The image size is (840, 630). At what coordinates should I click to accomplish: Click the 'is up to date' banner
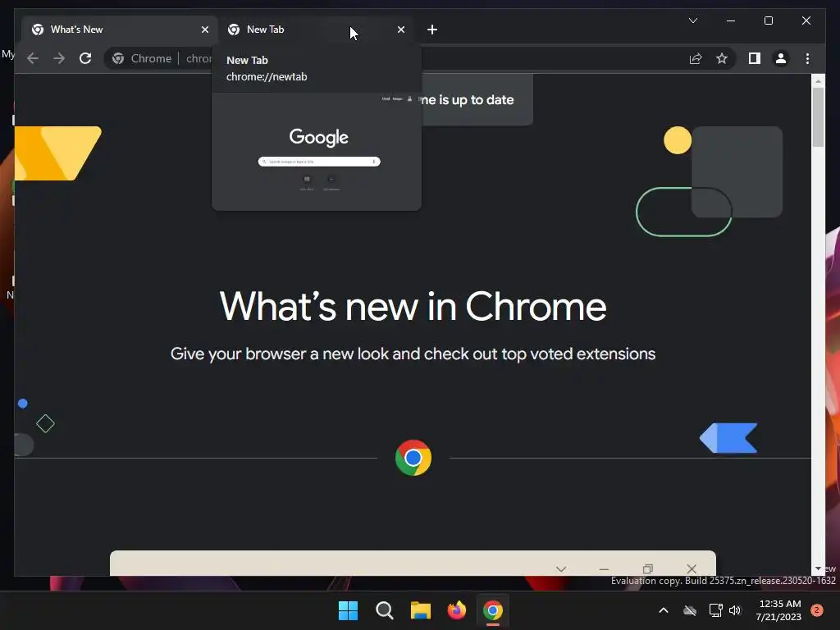pos(477,99)
